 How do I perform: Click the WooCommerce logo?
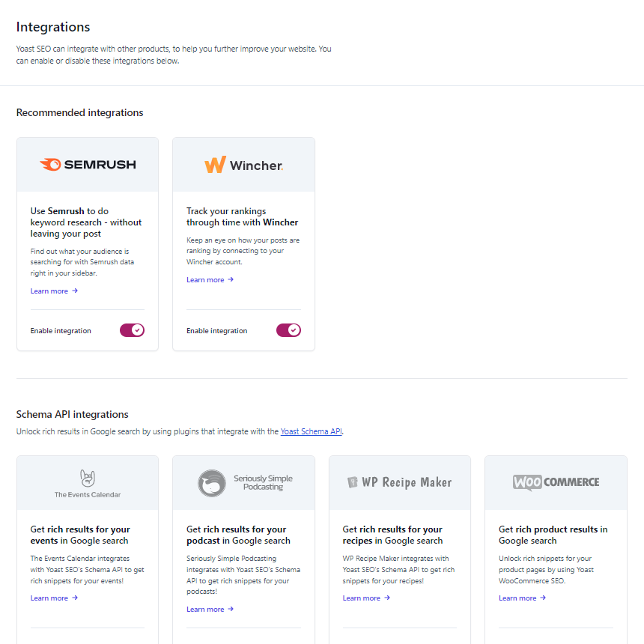click(x=556, y=482)
